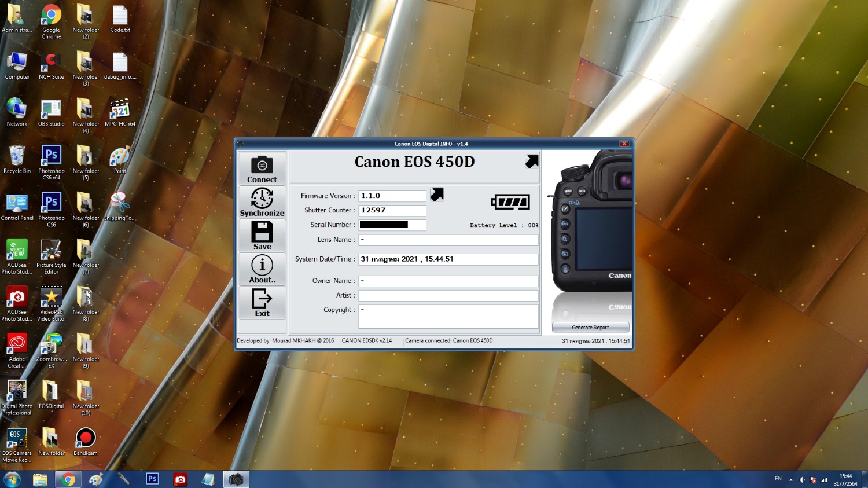This screenshot has width=868, height=488.
Task: Click the Connect camera button
Action: (262, 168)
